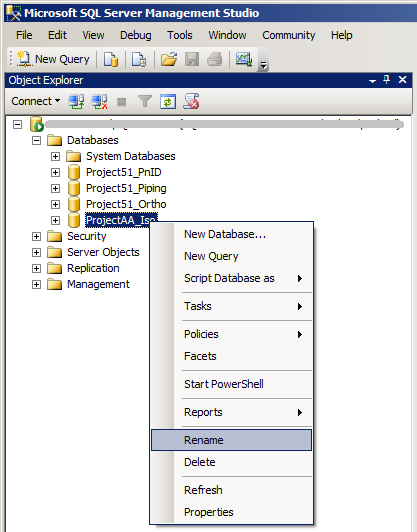Select the Project51_Piping database
The height and width of the screenshot is (532, 417).
pyautogui.click(x=126, y=188)
